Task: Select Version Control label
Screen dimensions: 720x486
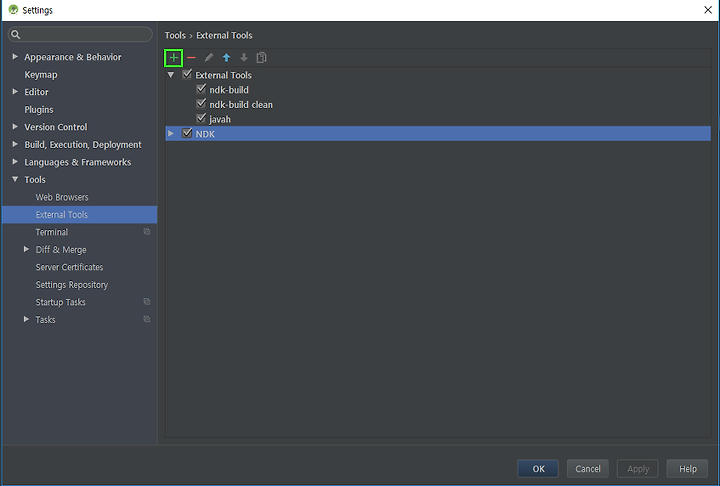Action: (56, 127)
